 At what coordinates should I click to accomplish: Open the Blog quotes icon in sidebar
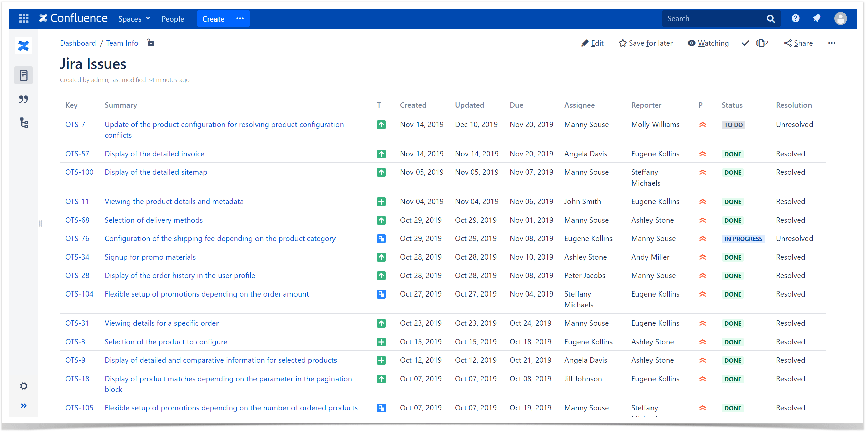pyautogui.click(x=24, y=99)
